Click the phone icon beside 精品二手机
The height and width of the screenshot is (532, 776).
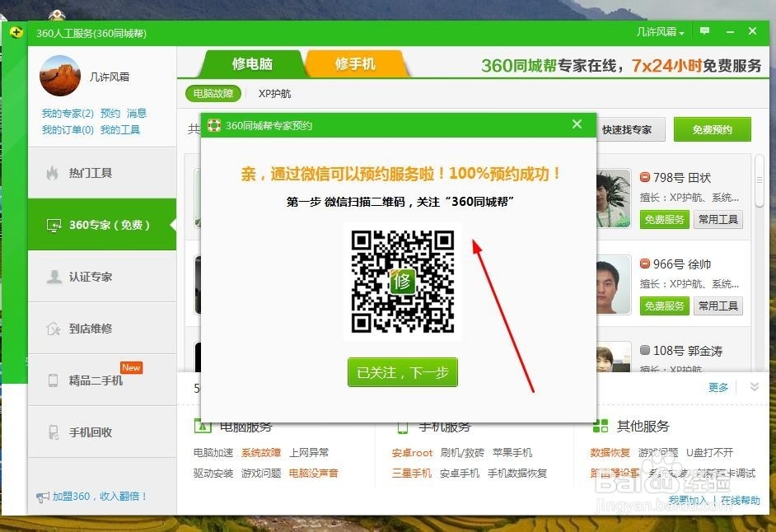[x=53, y=380]
